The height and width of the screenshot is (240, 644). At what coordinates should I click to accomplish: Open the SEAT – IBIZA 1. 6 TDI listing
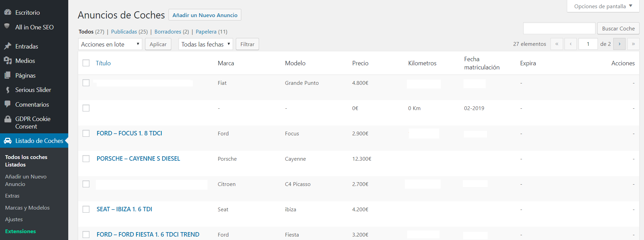124,209
